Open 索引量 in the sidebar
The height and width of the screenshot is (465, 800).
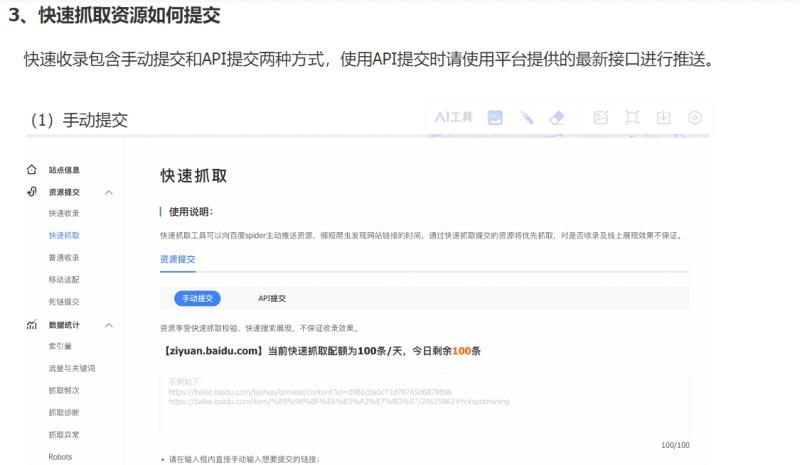[x=60, y=346]
